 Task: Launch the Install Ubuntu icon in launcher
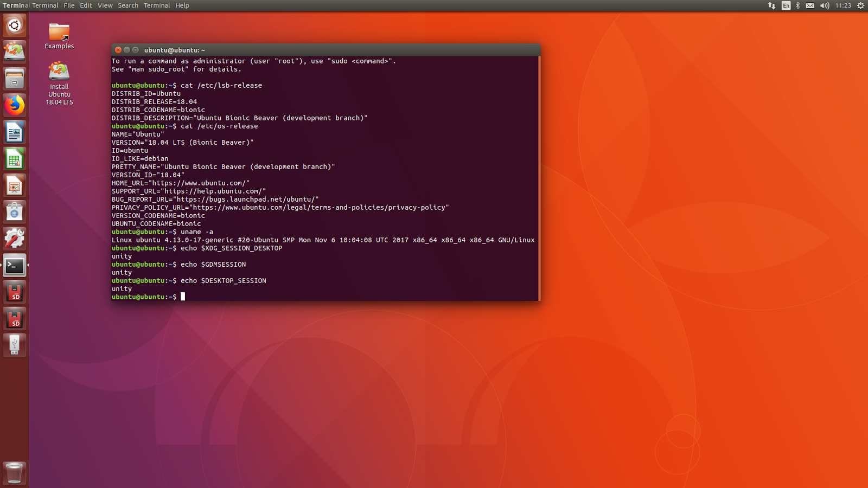tap(15, 52)
